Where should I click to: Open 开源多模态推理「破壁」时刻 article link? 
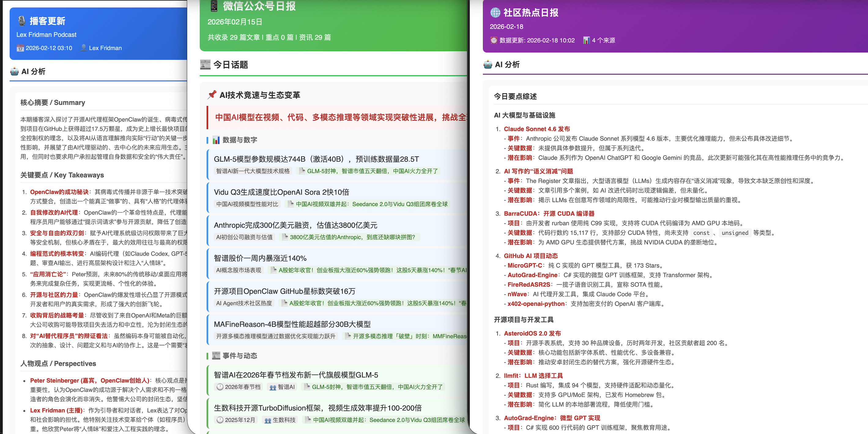410,336
